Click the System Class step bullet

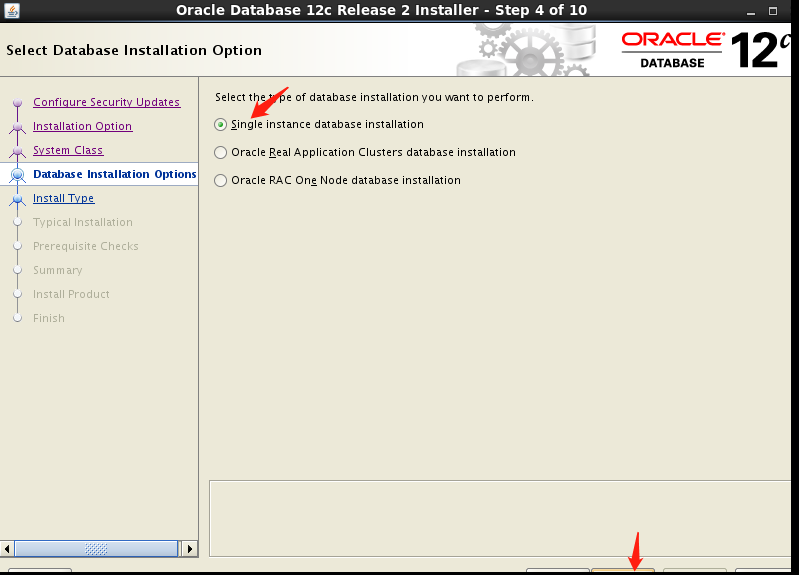coord(18,150)
